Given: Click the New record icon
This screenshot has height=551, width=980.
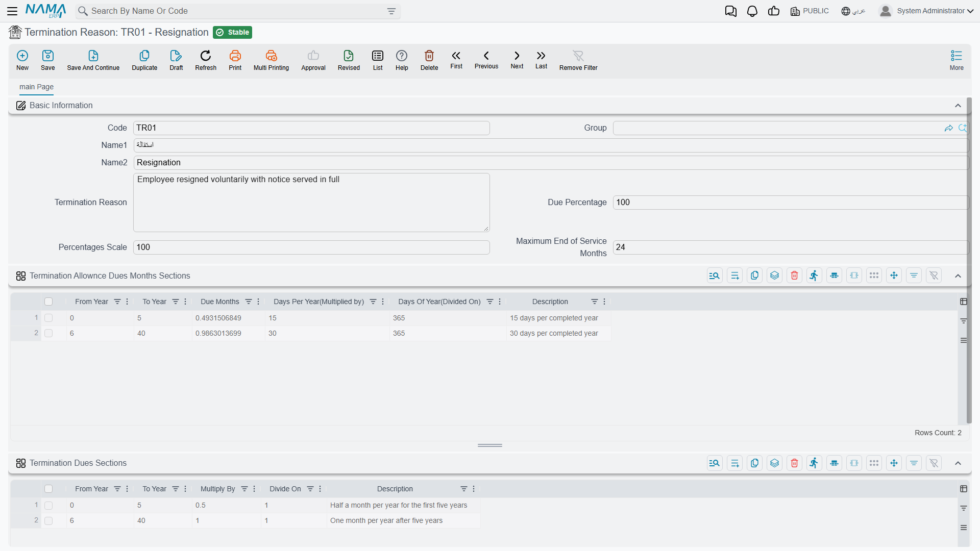Looking at the screenshot, I should pos(22,60).
